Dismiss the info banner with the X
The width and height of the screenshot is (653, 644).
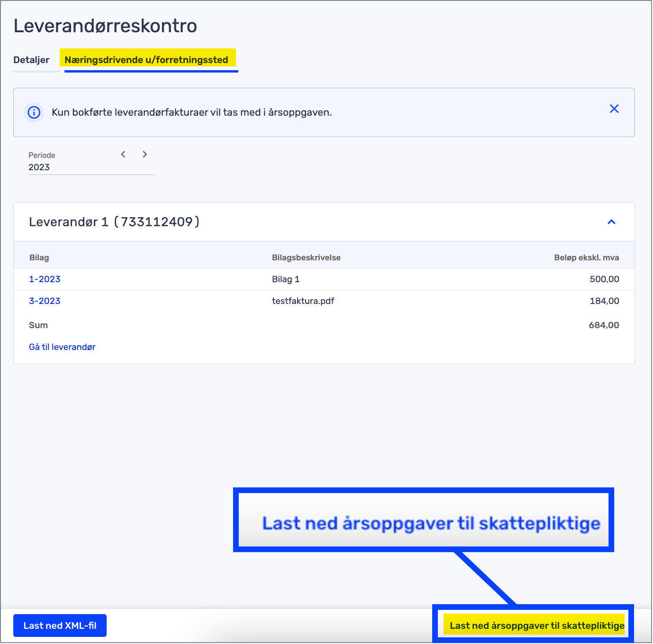pos(614,109)
